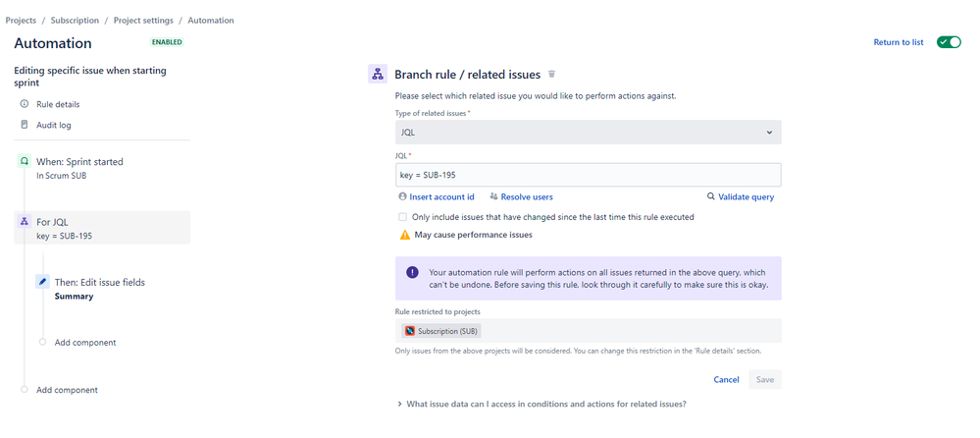
Task: Click 'Summary' under Edit issue fields
Action: pyautogui.click(x=74, y=296)
